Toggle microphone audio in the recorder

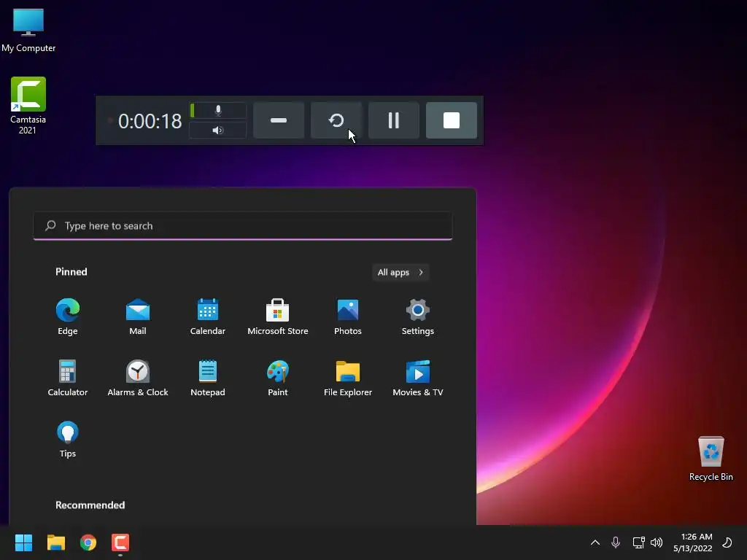pyautogui.click(x=217, y=111)
